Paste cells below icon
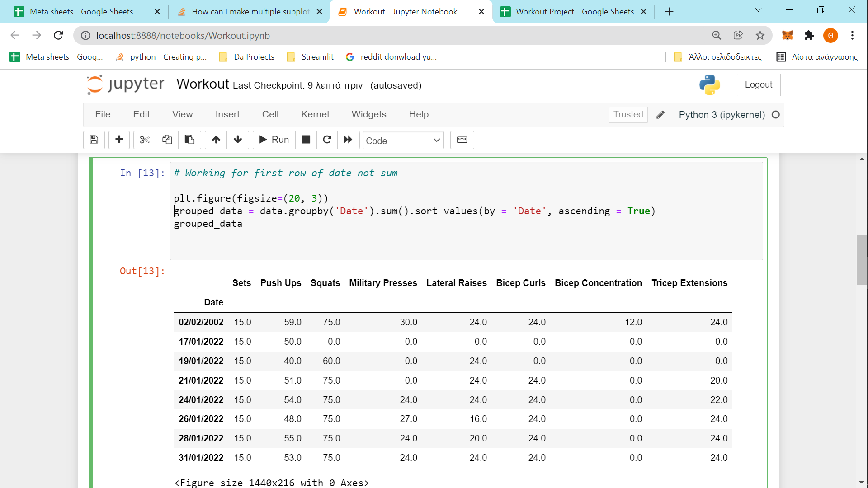 189,140
